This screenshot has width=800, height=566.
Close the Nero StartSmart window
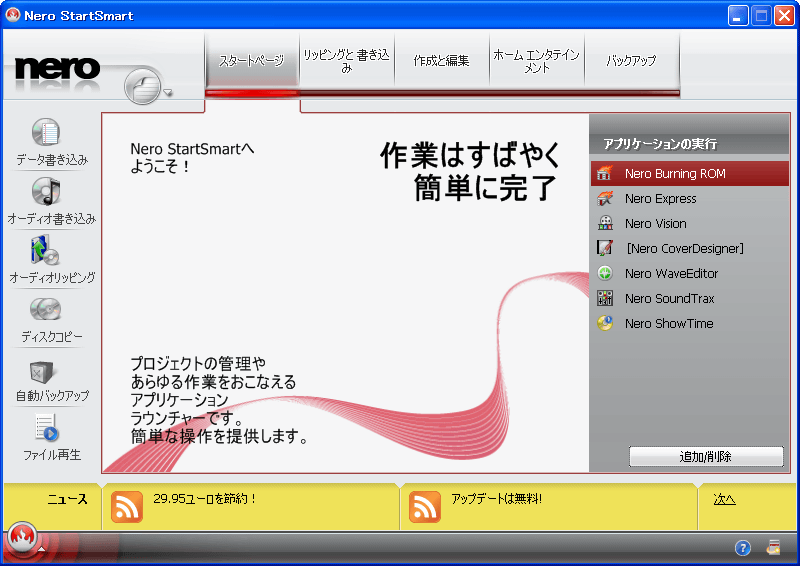784,16
